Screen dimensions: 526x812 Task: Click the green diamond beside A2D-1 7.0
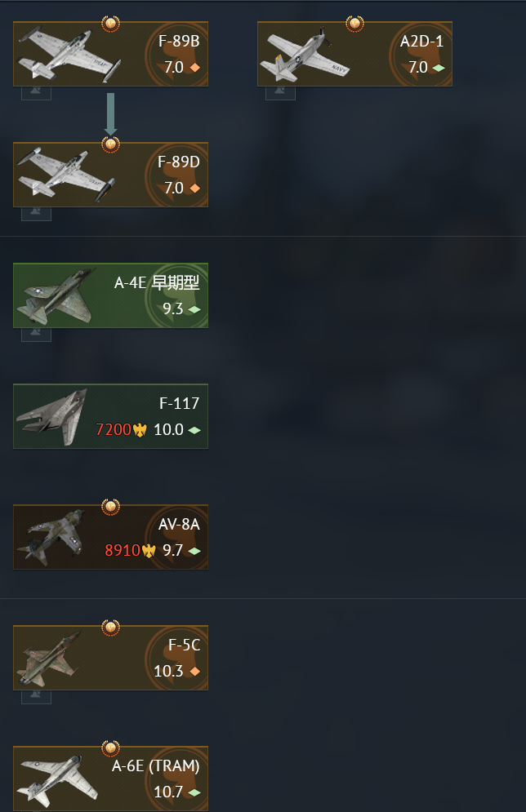[x=439, y=68]
